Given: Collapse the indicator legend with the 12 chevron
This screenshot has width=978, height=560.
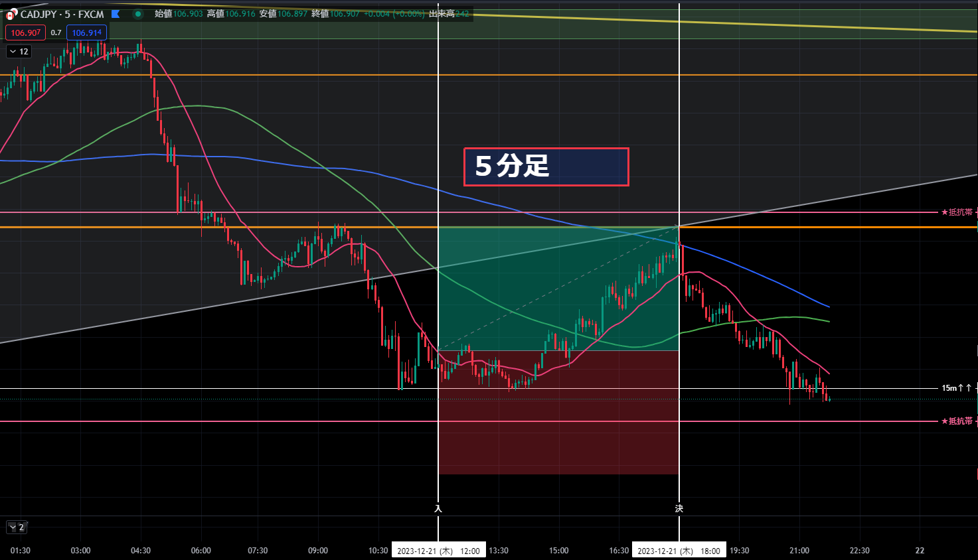Looking at the screenshot, I should pyautogui.click(x=17, y=51).
